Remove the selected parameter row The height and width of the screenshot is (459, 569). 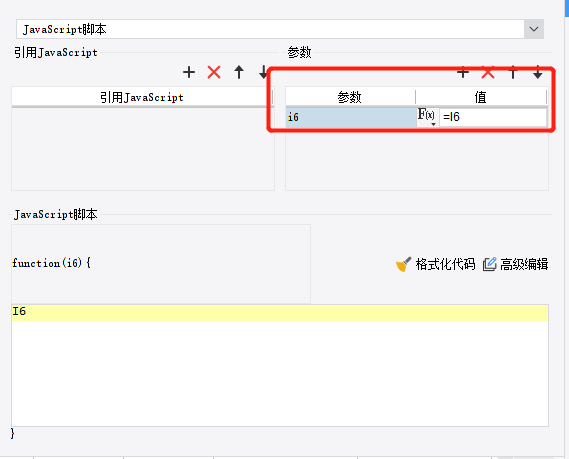(x=488, y=73)
